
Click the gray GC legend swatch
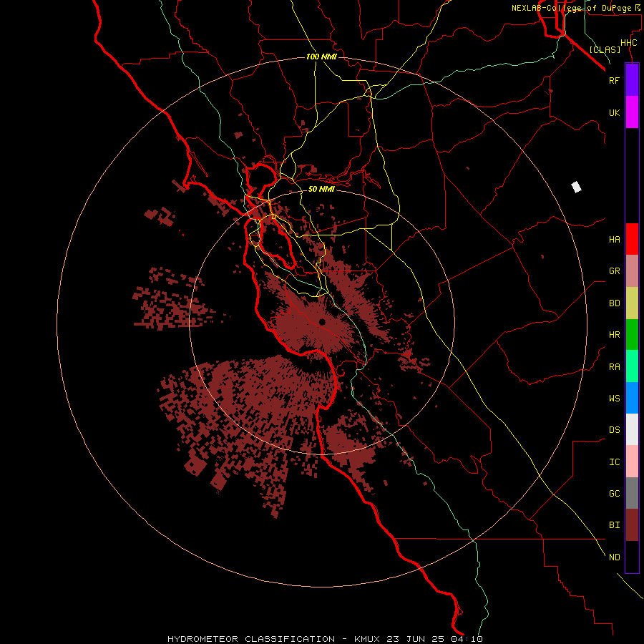(x=632, y=493)
